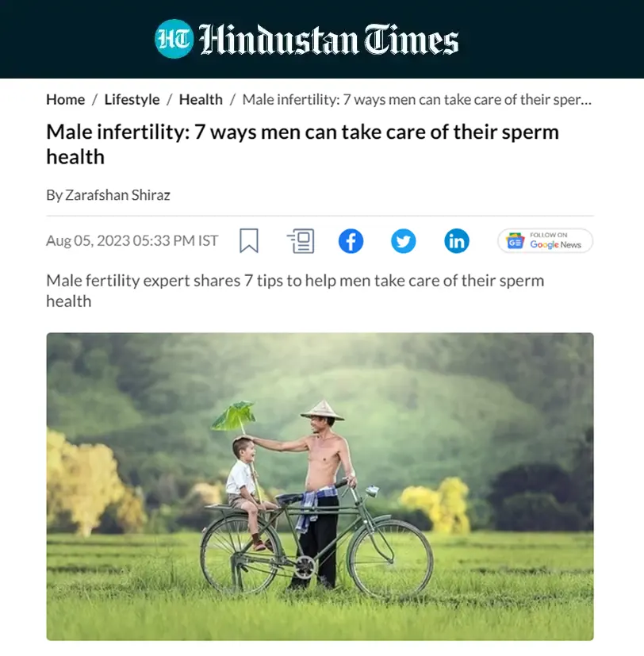Viewport: 644px width, 656px height.
Task: Click the bicycle in the article photo
Action: (316, 543)
